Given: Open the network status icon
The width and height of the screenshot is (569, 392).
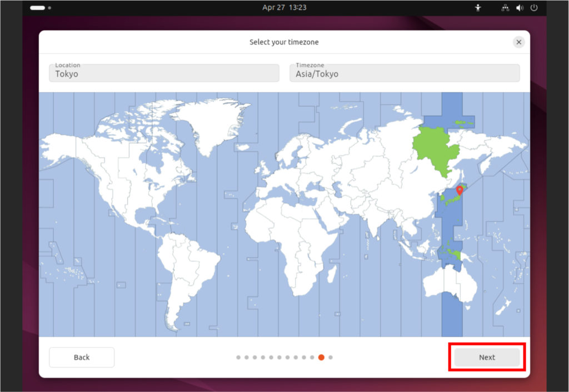Looking at the screenshot, I should point(505,8).
